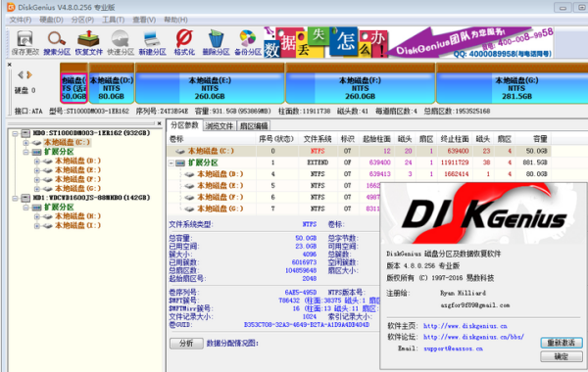This screenshot has height=372, width=588.
Task: Click the volume GUID value B353C708
Action: coord(307,325)
